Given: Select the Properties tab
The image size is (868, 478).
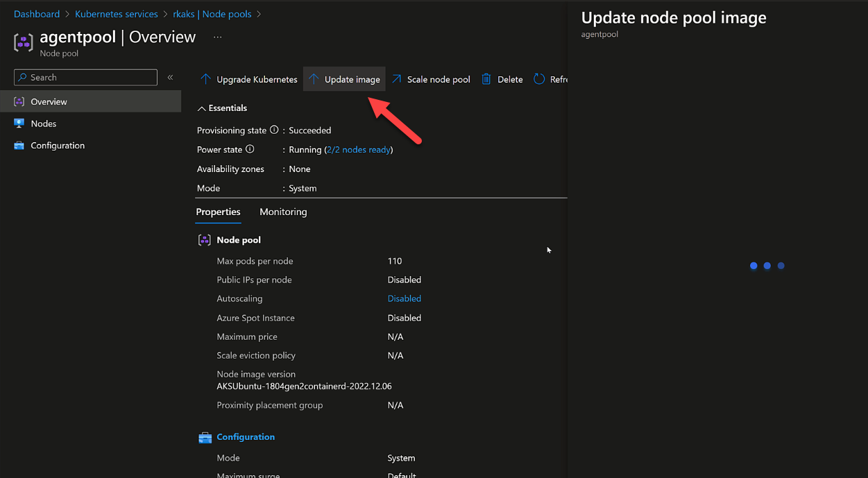Looking at the screenshot, I should click(218, 212).
